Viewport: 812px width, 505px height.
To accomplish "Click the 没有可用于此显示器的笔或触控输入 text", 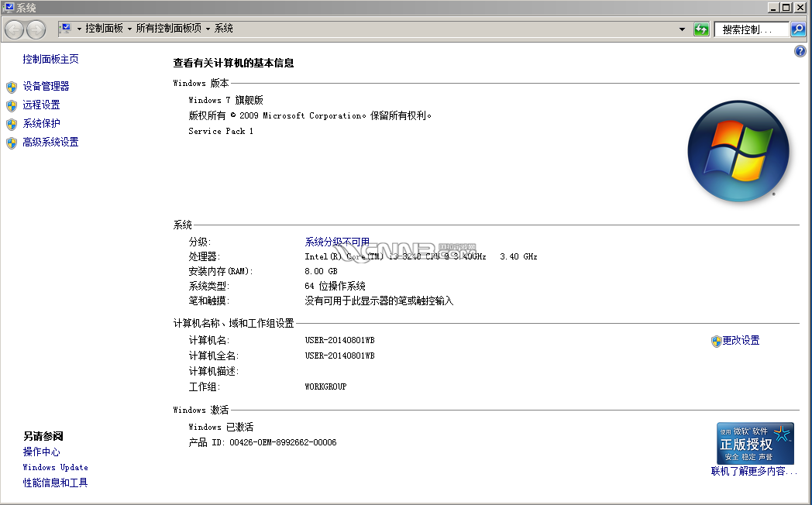I will (379, 301).
